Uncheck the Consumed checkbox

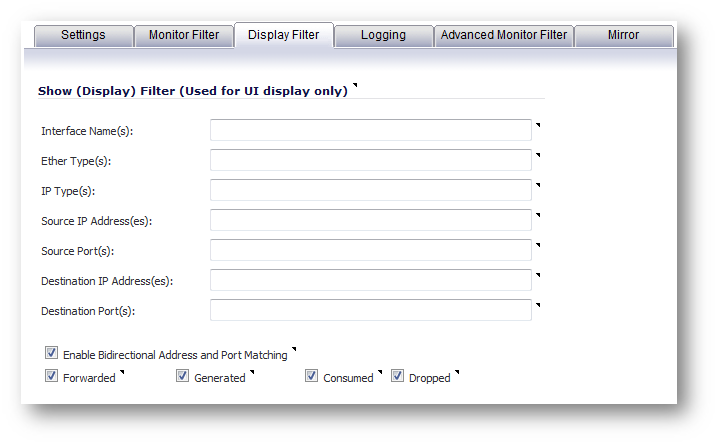(x=312, y=377)
